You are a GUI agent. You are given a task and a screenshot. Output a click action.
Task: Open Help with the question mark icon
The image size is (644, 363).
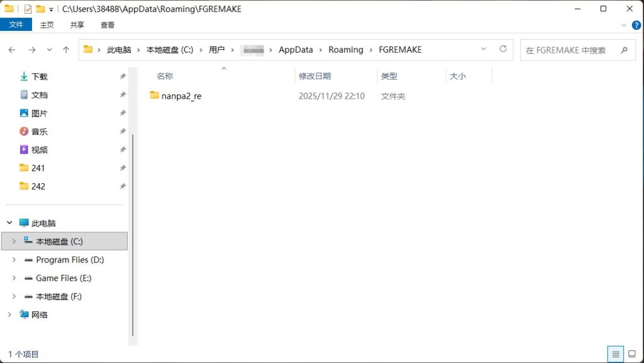(636, 25)
